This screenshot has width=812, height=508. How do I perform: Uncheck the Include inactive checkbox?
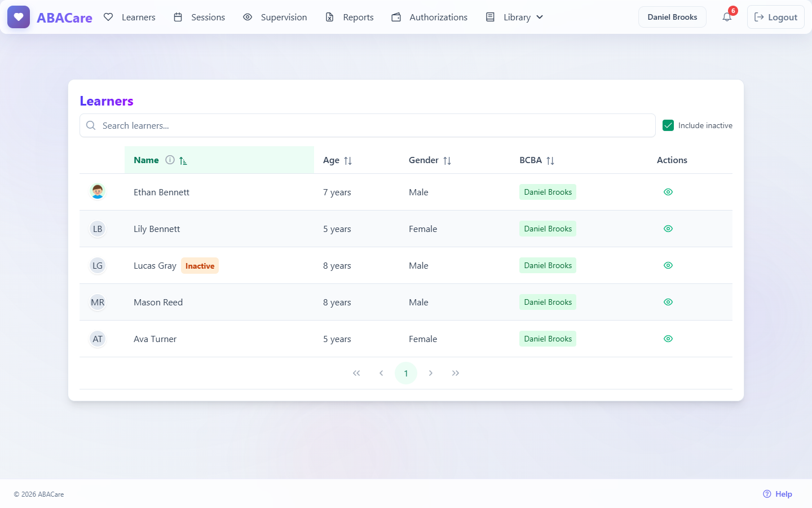[668, 125]
